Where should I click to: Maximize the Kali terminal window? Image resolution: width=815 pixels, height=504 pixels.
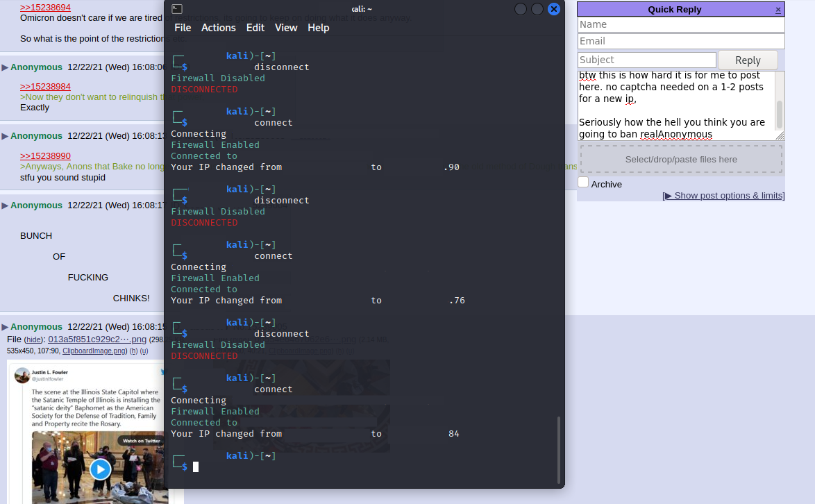(x=537, y=9)
